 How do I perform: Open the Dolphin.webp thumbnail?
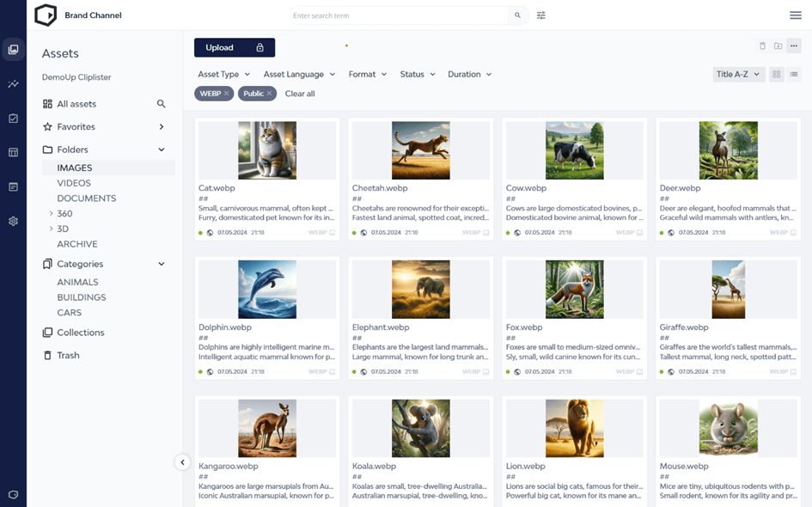[x=267, y=290]
